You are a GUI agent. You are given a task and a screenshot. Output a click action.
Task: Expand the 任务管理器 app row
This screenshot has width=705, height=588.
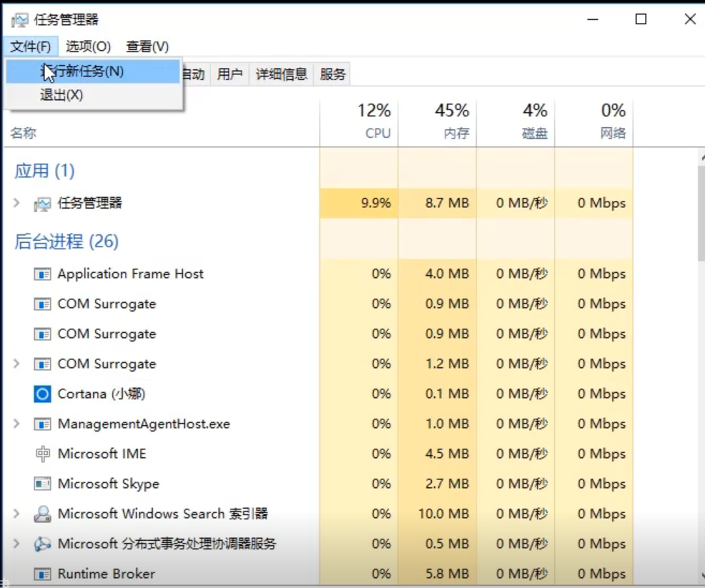pyautogui.click(x=16, y=203)
